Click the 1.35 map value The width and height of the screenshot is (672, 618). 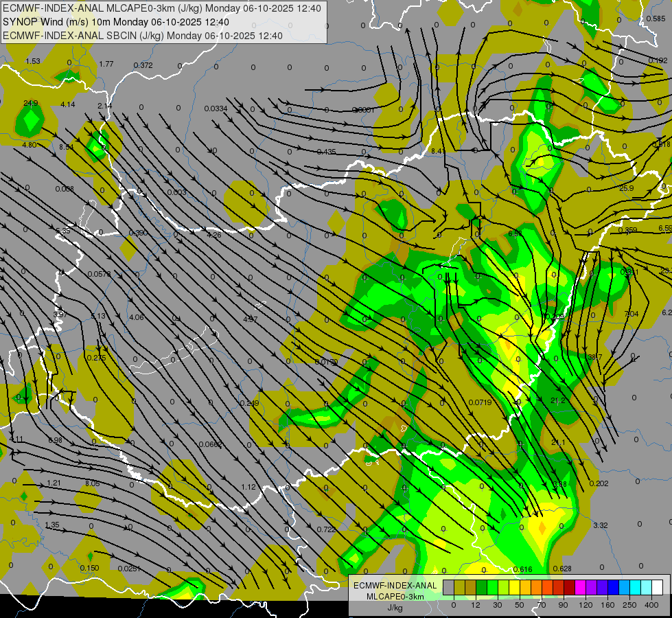coord(52,525)
